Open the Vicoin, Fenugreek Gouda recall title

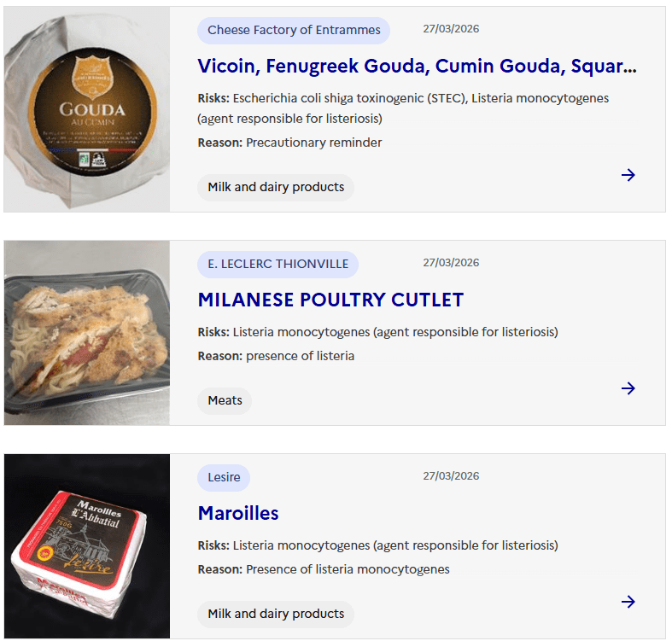point(417,66)
